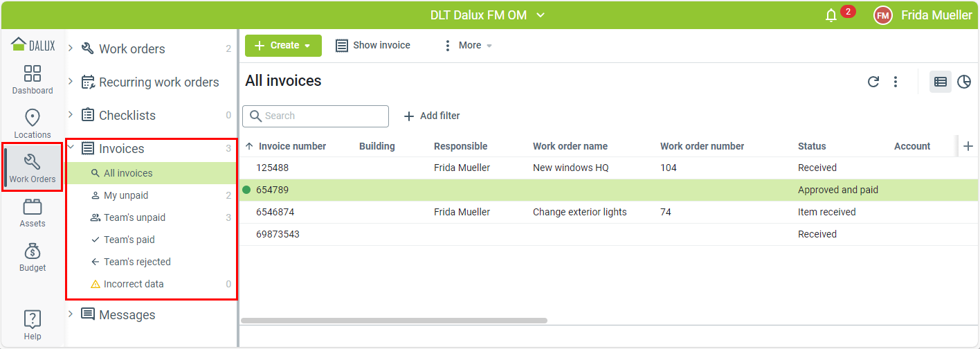Open the Dashboard from the sidebar
Viewport: 980px width, 349px height.
click(x=33, y=80)
